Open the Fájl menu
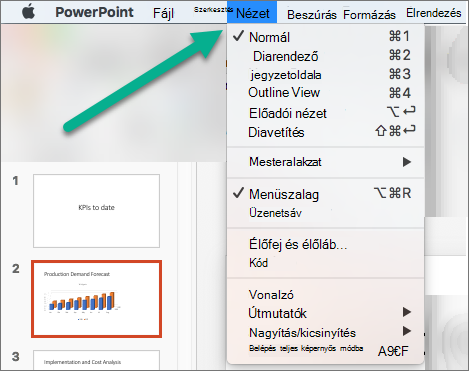The image size is (469, 371). point(163,13)
